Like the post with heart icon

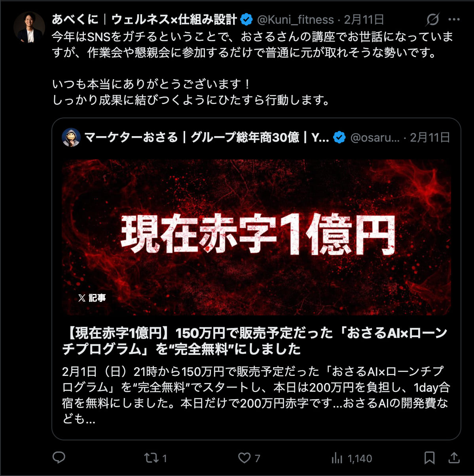point(244,458)
